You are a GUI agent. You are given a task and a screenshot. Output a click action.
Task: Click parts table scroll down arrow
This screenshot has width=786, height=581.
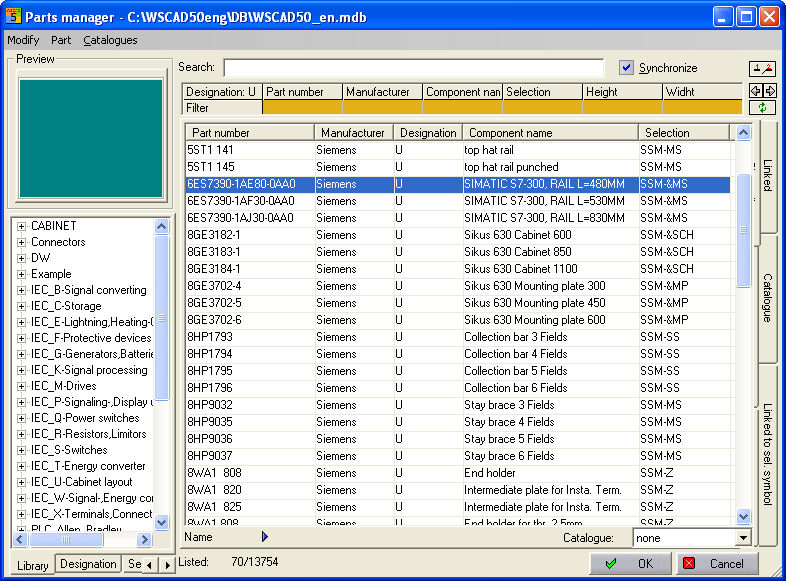coord(743,516)
